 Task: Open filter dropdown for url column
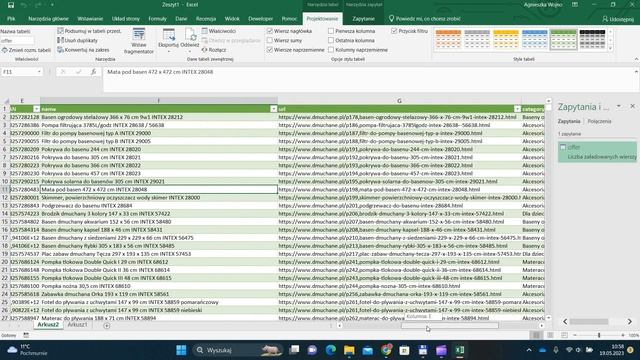pos(517,109)
